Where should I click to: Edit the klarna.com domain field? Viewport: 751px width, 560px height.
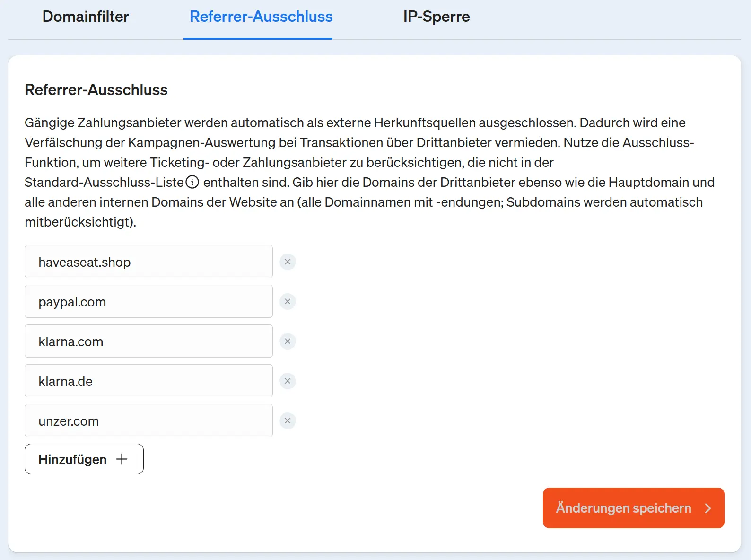(x=148, y=341)
